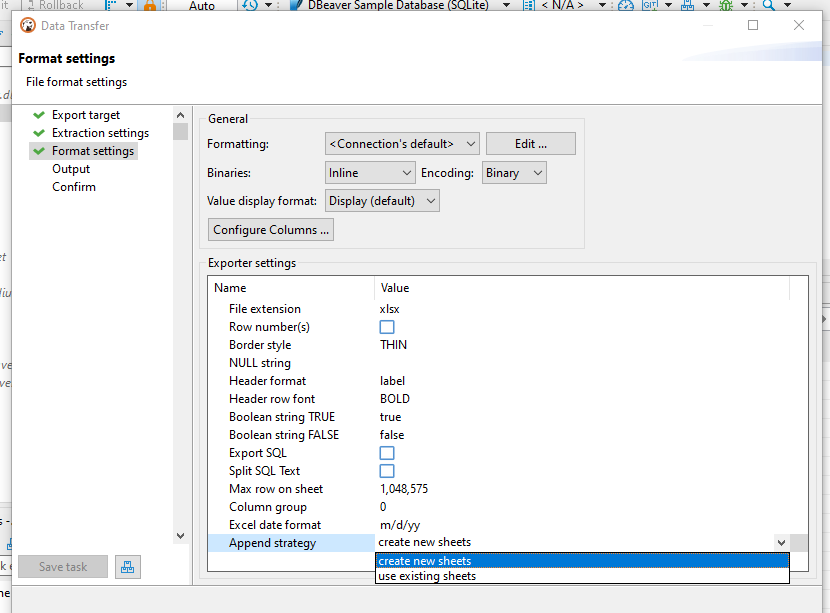
Task: Open the Formatting Connection's default dropdown
Action: [x=401, y=143]
